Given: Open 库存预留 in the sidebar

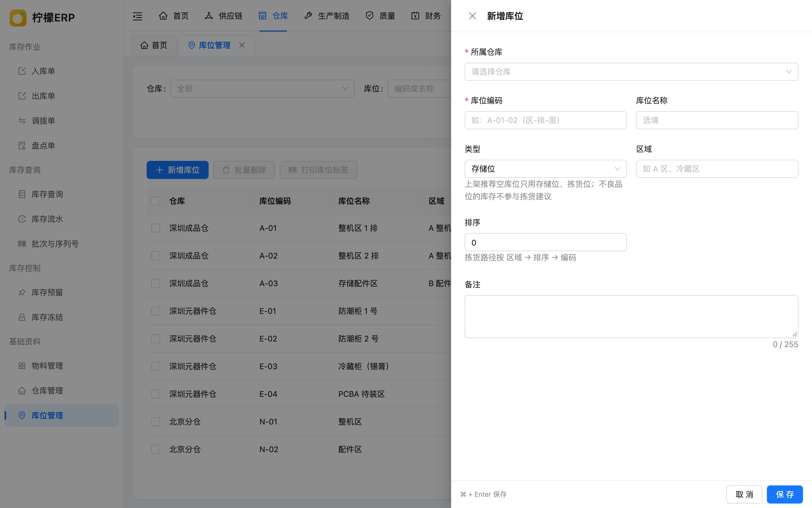Looking at the screenshot, I should pos(62,292).
